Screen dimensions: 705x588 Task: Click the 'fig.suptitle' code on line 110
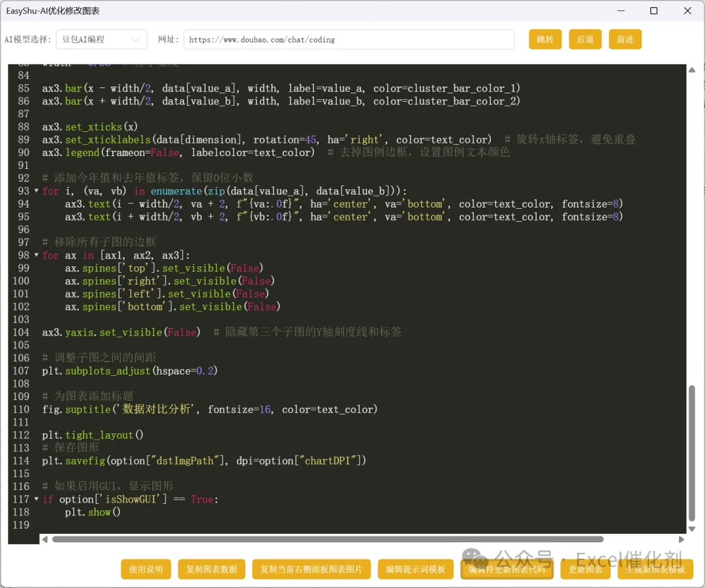(x=210, y=410)
